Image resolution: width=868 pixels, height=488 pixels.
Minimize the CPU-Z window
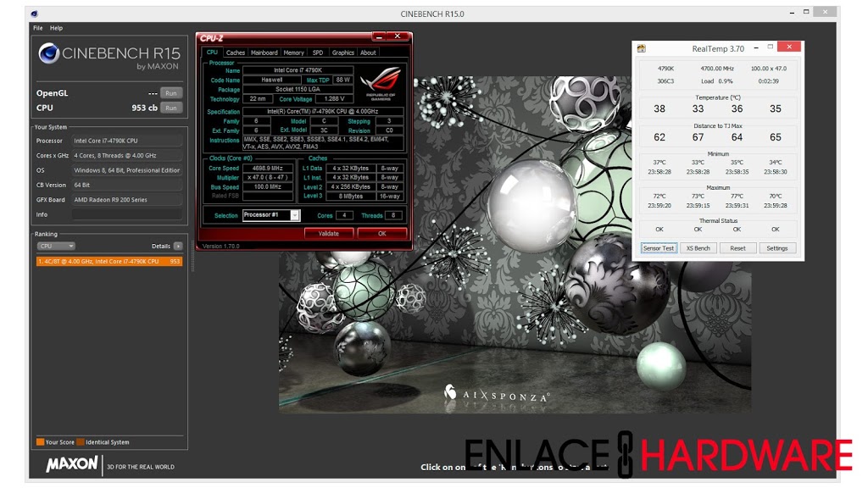coord(379,36)
